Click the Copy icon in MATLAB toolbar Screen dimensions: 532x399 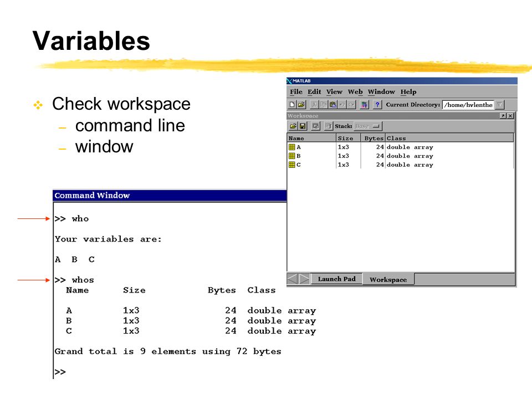323,105
